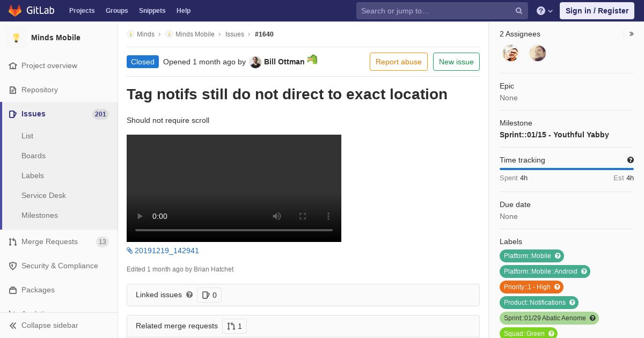Open the issue Boards
Image resolution: width=644 pixels, height=338 pixels.
[33, 156]
